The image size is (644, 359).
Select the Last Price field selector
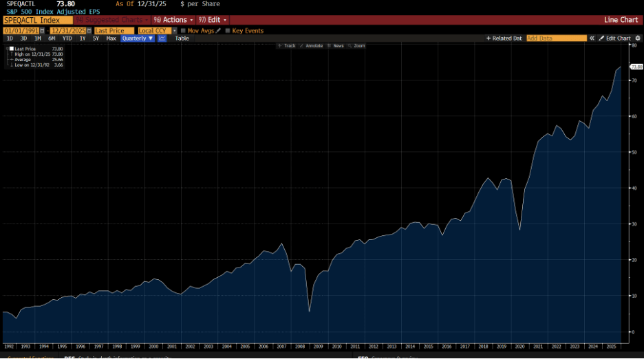[114, 31]
